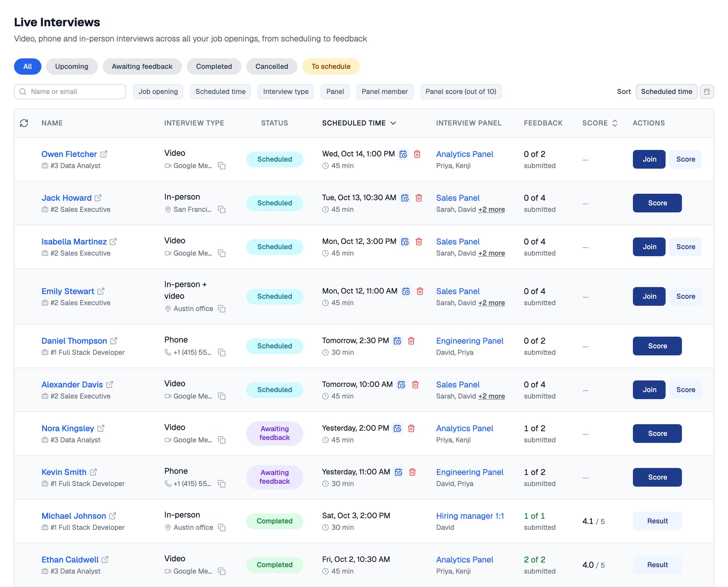Show +2 more panelists for Jack Howard
The height and width of the screenshot is (587, 728).
click(x=491, y=209)
